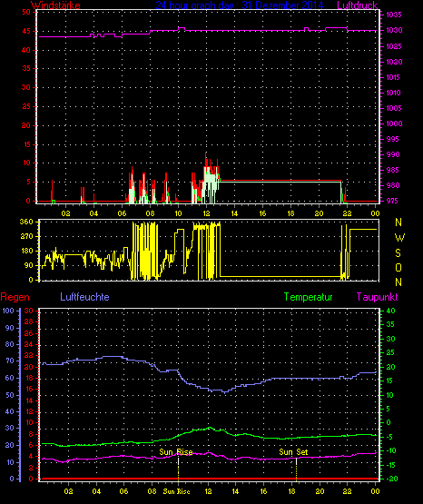Click the Luftdruck axis title

357,5
